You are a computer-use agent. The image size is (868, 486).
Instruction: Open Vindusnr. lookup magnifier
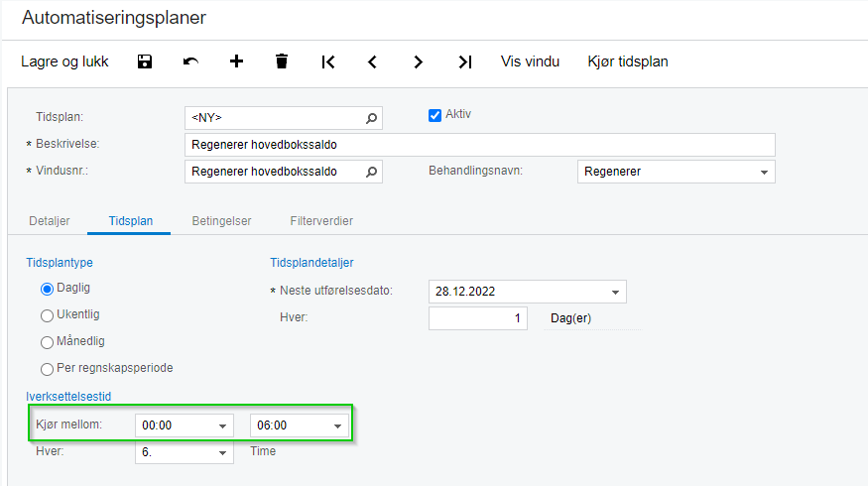pyautogui.click(x=371, y=172)
